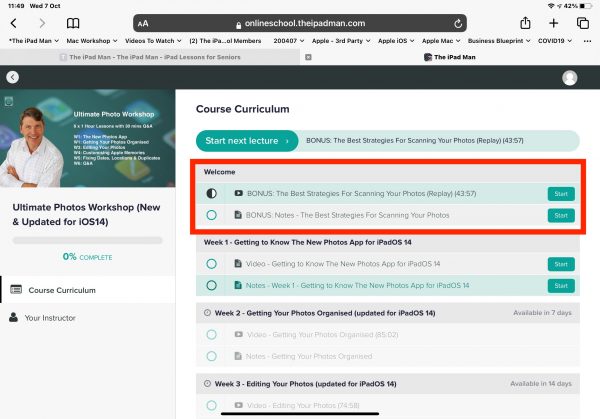Start the BONUS Best Strategies replay lecture
The height and width of the screenshot is (419, 600).
click(561, 194)
